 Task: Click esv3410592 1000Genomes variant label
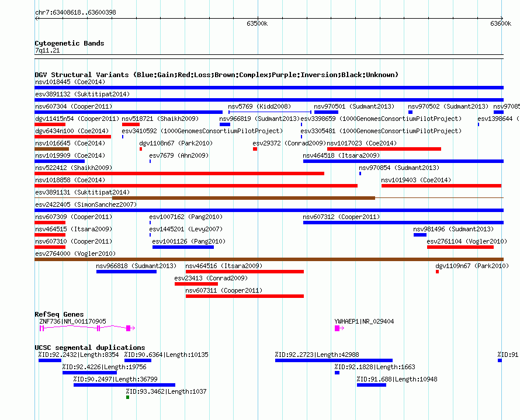click(x=202, y=131)
